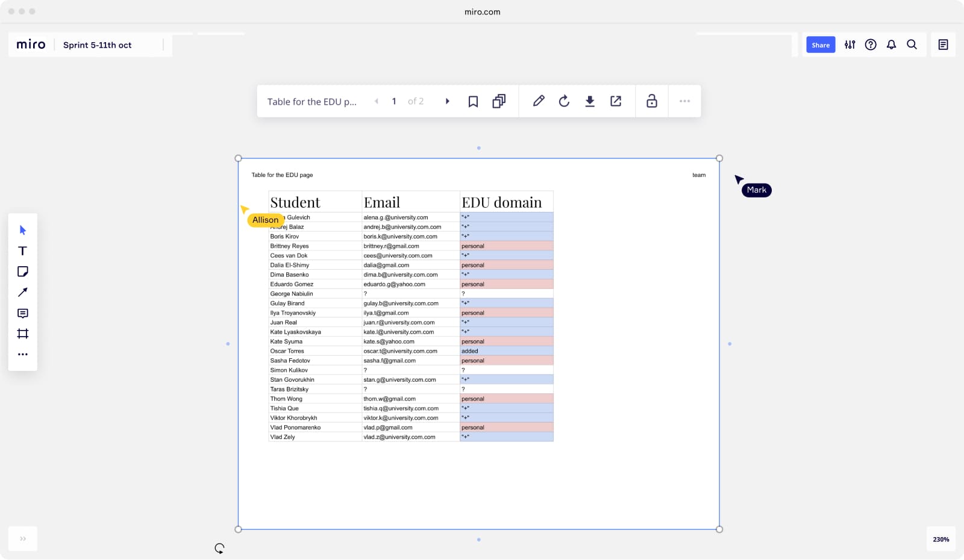Download the EDU table document
This screenshot has height=560, width=964.
(590, 101)
